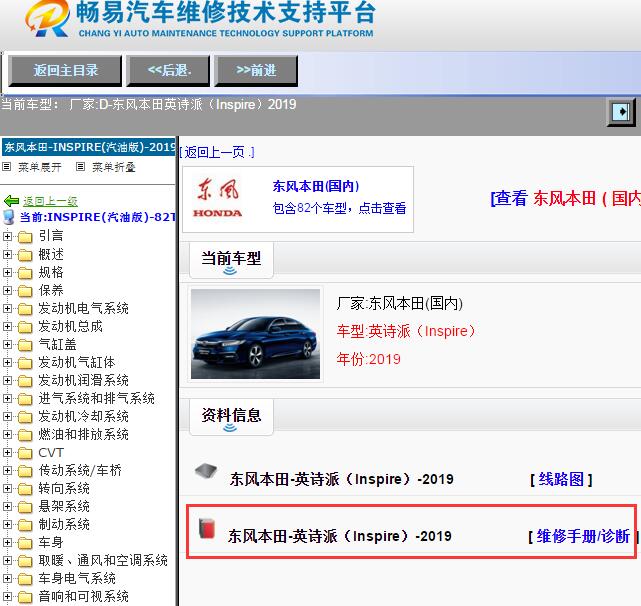641x606 pixels.
Task: Click the 进气系统和排气系统 folder icon
Action: tap(25, 399)
